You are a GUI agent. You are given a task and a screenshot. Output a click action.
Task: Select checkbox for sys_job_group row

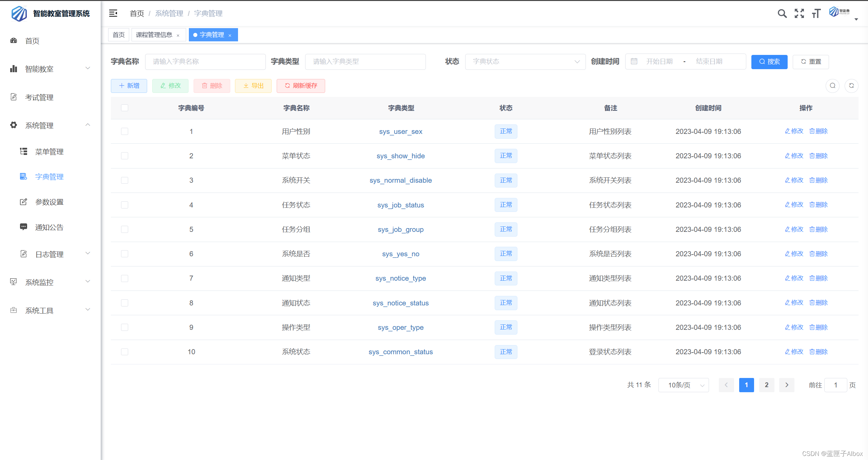point(125,229)
